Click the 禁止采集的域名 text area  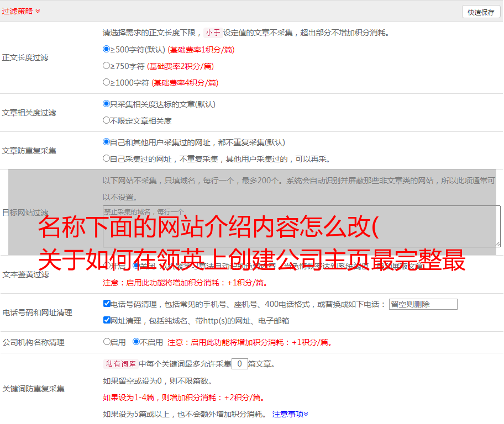[301, 226]
